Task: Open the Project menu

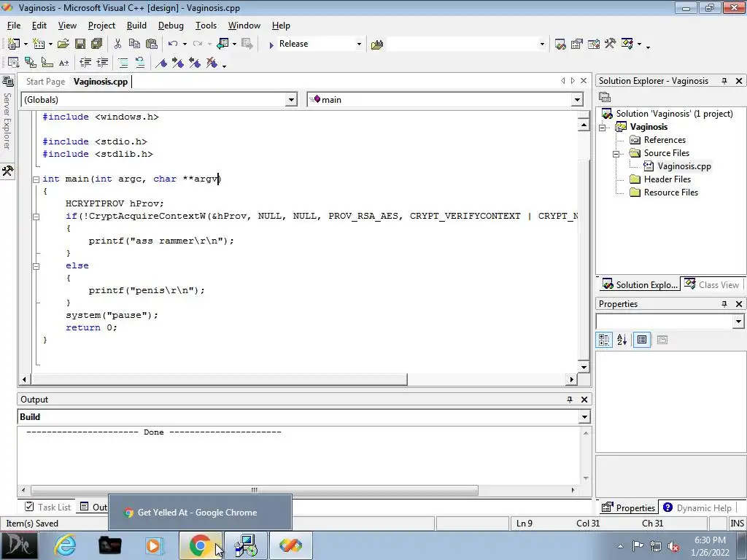Action: pyautogui.click(x=101, y=26)
